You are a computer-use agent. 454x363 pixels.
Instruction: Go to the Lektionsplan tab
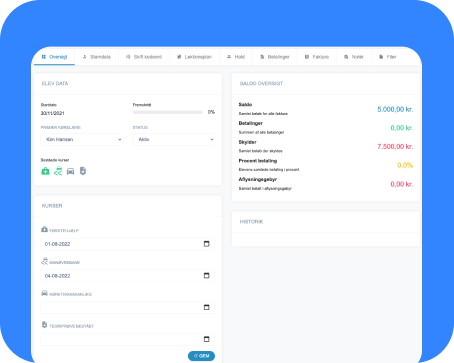[194, 57]
